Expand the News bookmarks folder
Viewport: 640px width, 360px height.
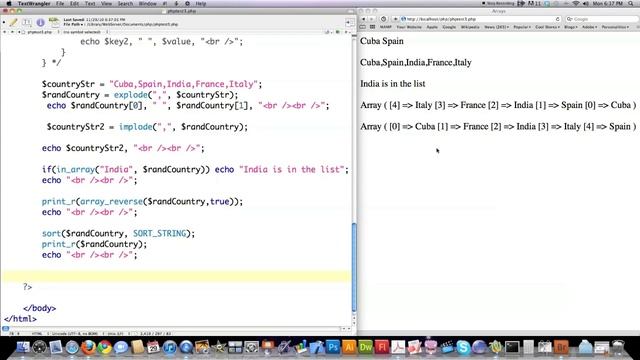click(496, 27)
